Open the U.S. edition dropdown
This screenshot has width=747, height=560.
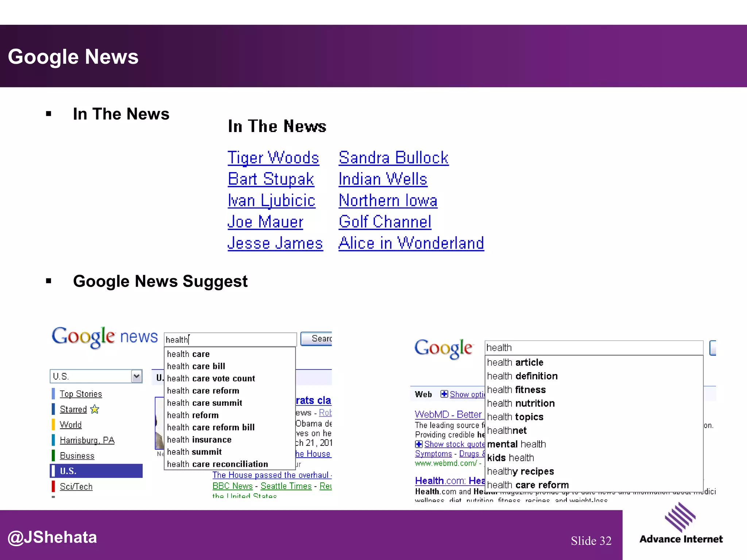[96, 376]
